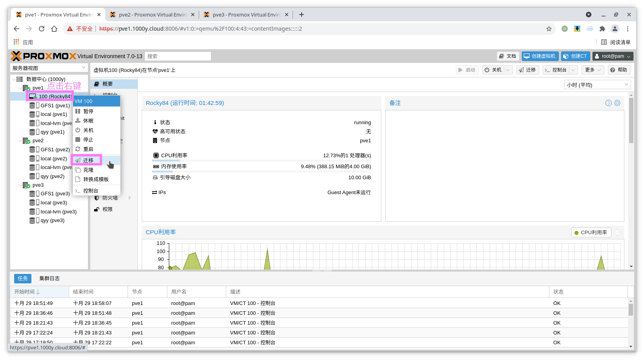Select local-lvm (pve3) storage in tree
The image size is (644, 360).
(x=58, y=212)
